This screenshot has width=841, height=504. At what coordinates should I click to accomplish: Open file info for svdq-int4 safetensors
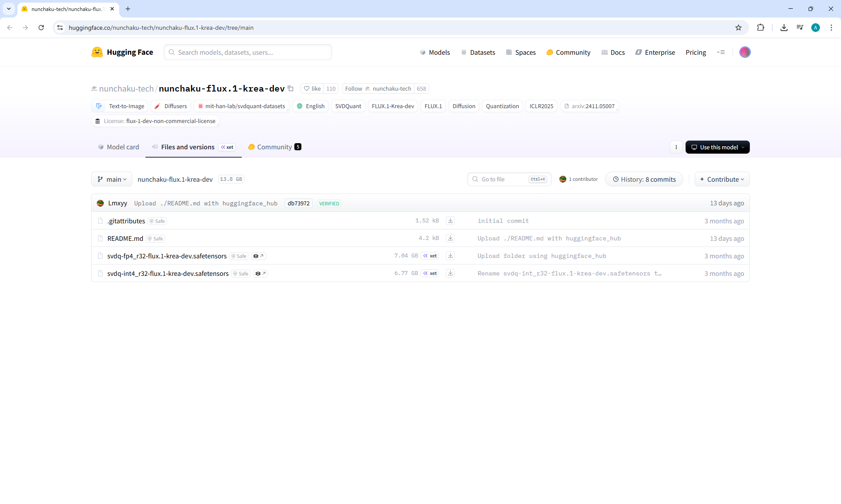261,274
